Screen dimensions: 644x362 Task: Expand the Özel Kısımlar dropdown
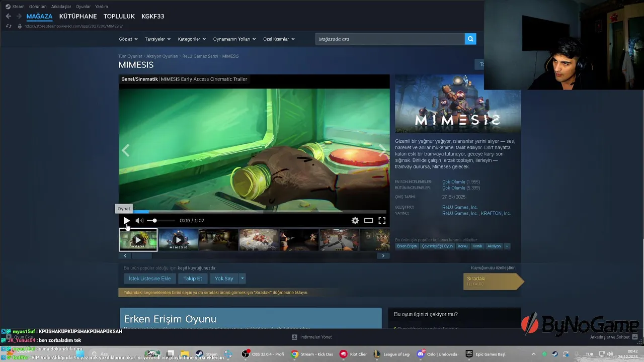[279, 39]
